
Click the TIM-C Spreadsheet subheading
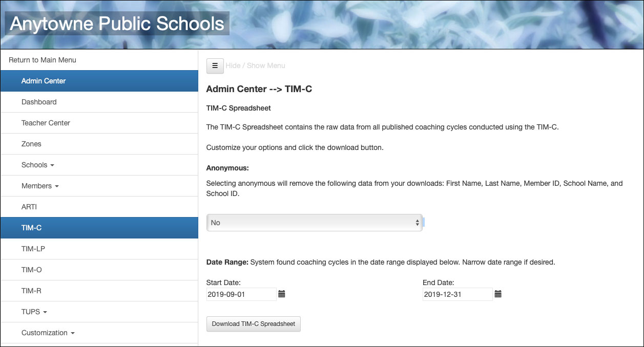pyautogui.click(x=239, y=108)
